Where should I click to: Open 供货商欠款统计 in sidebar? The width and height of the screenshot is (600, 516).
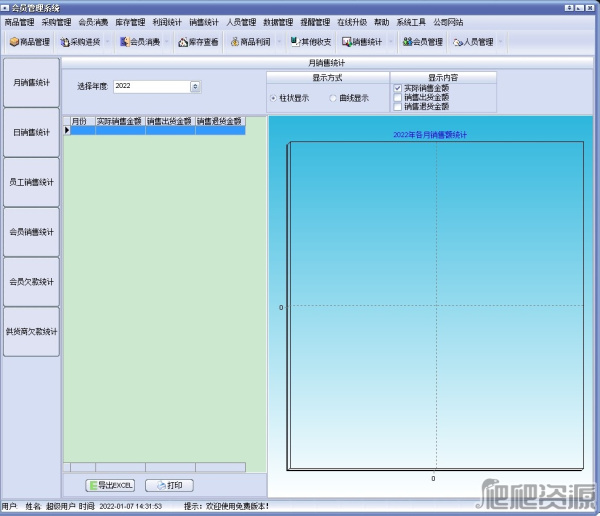pyautogui.click(x=31, y=331)
